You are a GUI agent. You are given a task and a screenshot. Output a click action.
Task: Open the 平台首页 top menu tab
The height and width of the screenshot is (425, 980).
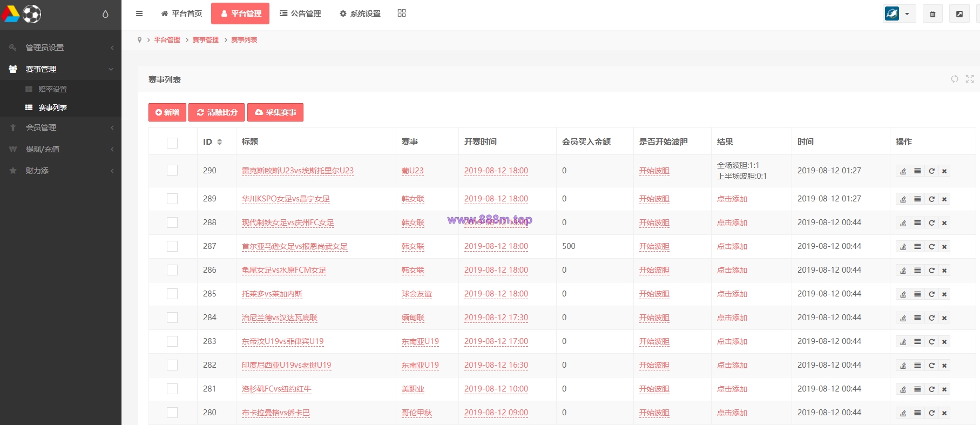(x=181, y=14)
